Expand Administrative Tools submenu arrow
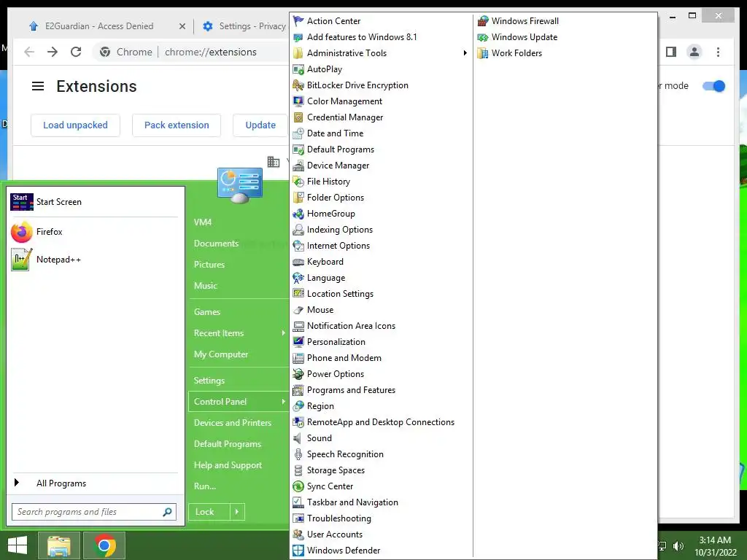 [x=465, y=52]
